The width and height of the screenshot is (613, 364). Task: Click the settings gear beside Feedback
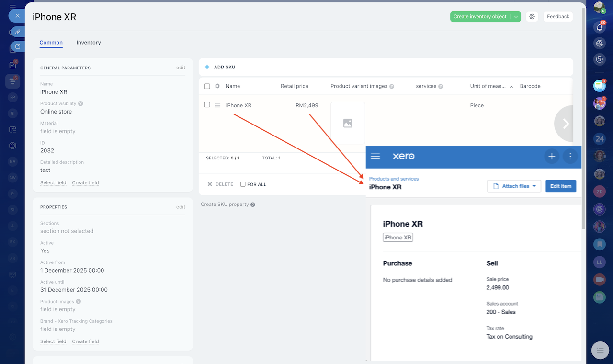(532, 17)
